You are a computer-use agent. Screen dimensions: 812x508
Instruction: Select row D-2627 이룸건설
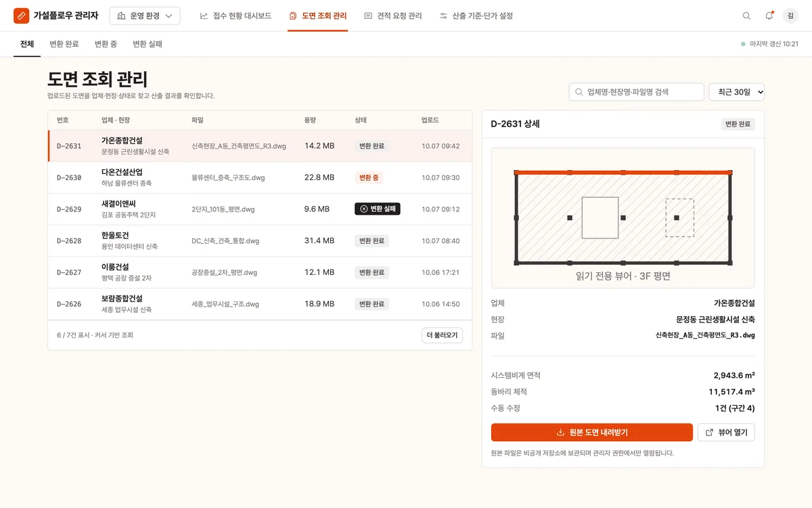pos(260,272)
